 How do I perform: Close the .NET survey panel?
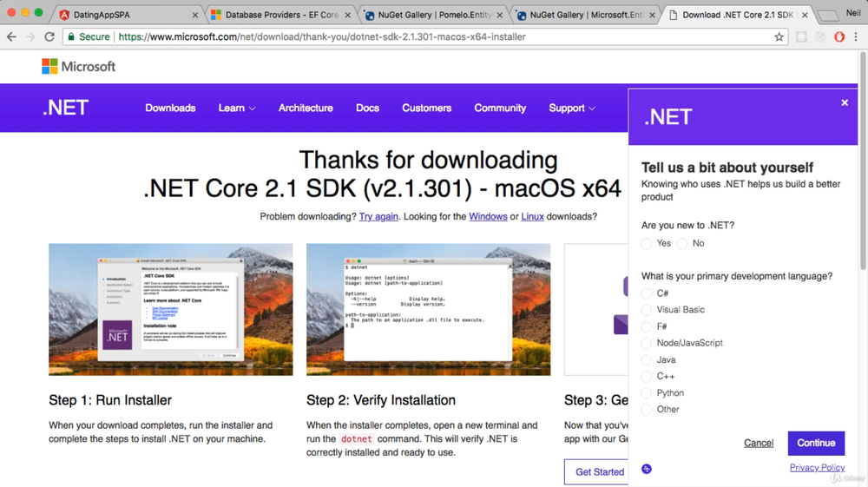pyautogui.click(x=845, y=102)
